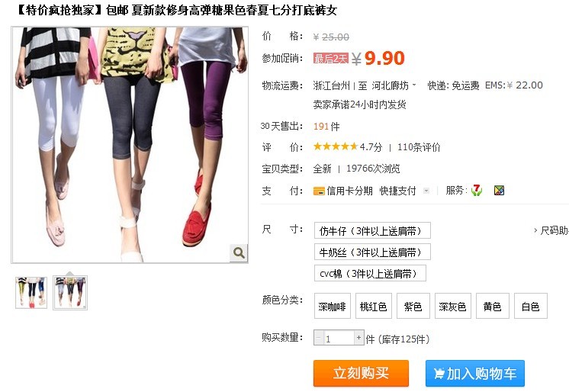
Task: Click the credit card installment icon
Action: click(x=319, y=191)
